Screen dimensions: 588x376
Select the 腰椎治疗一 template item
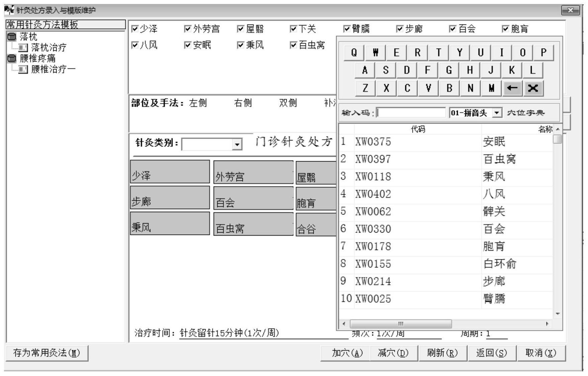53,69
